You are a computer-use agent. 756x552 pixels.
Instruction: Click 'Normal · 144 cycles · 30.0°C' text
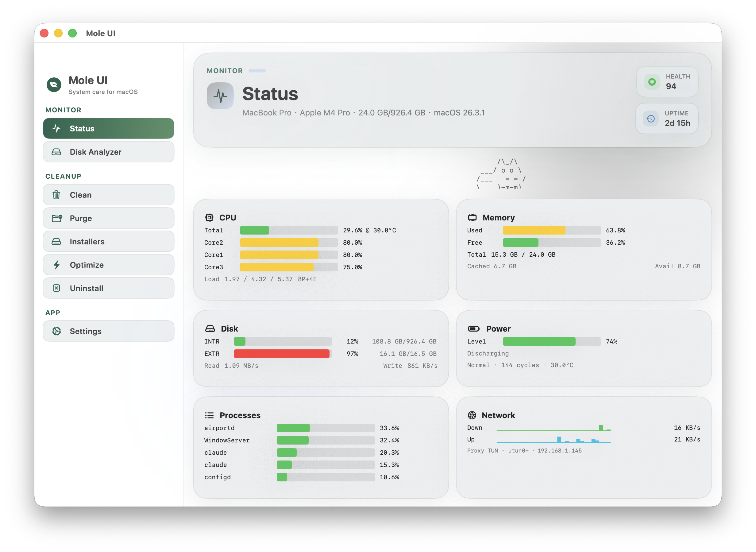[520, 365]
